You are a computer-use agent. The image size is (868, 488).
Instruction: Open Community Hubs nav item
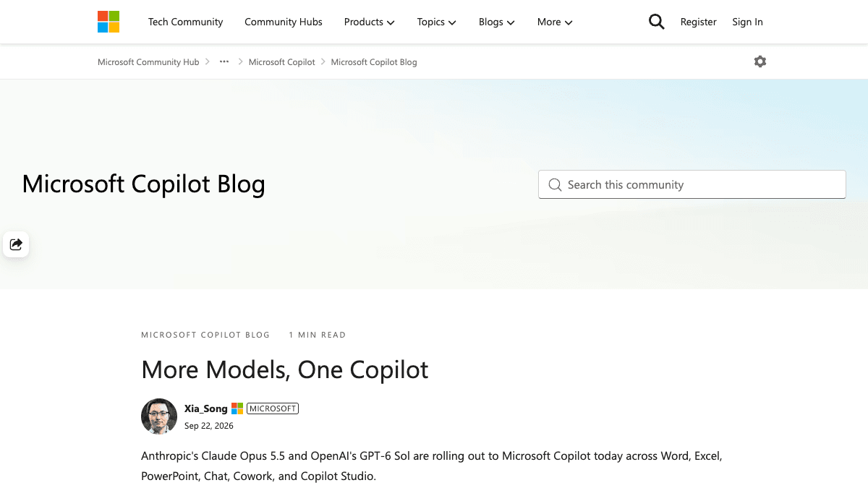tap(284, 22)
